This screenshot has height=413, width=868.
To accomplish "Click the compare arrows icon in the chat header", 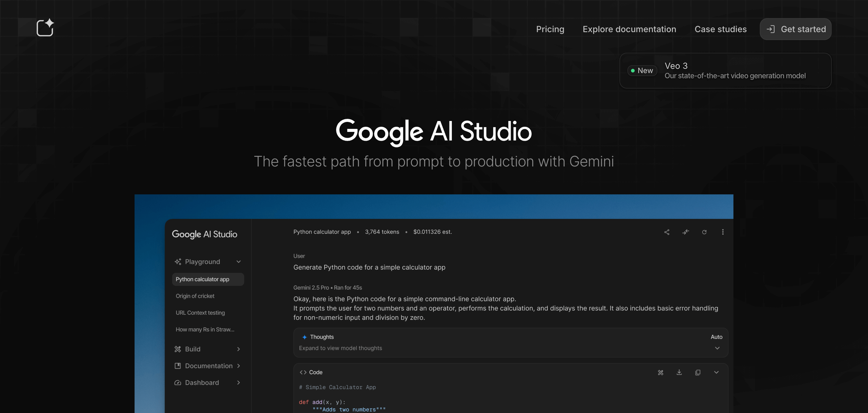I will (686, 232).
